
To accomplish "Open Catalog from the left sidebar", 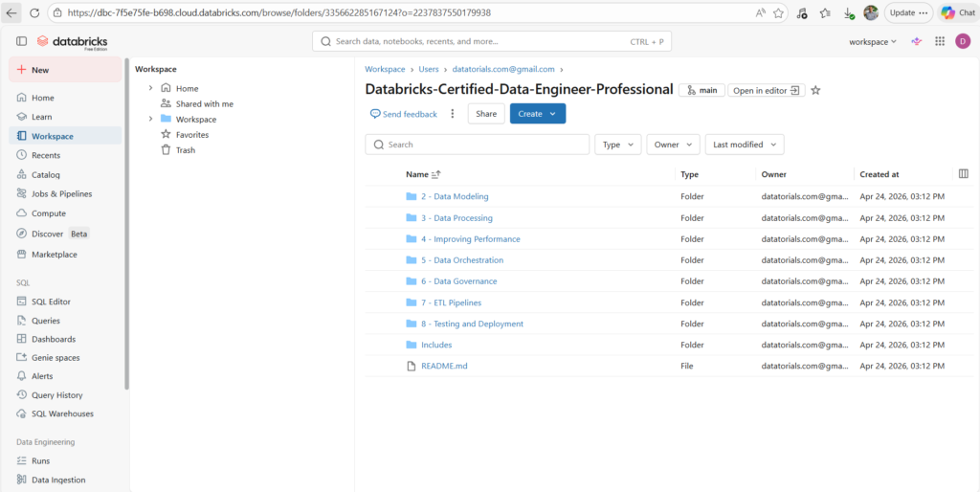I will pyautogui.click(x=45, y=175).
